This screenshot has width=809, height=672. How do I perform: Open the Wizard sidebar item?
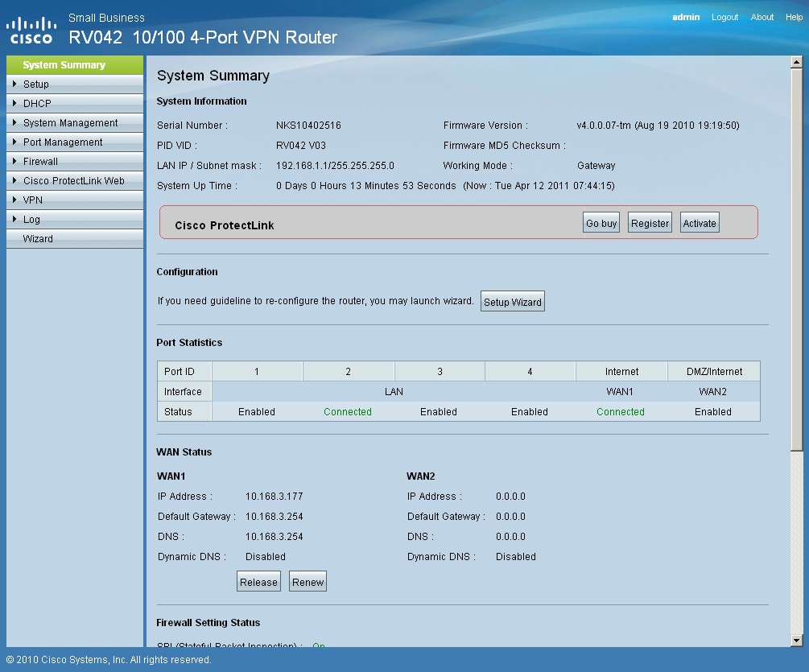75,239
